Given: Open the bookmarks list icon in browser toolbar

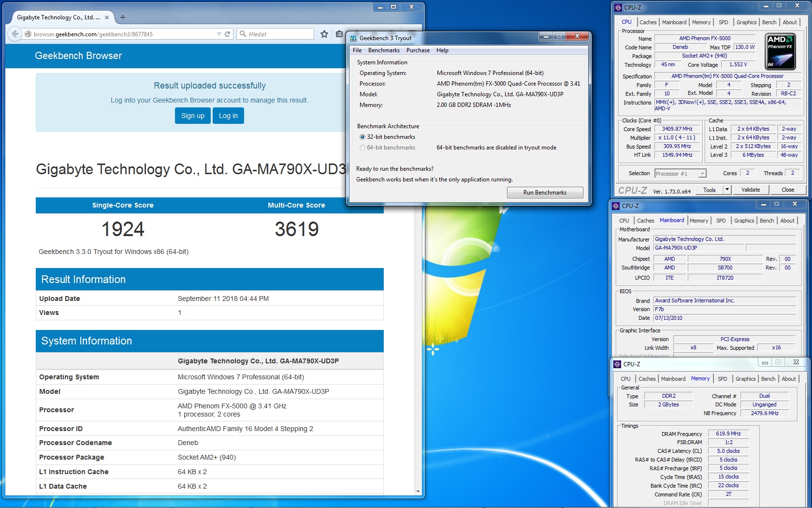Looking at the screenshot, I should coord(339,34).
